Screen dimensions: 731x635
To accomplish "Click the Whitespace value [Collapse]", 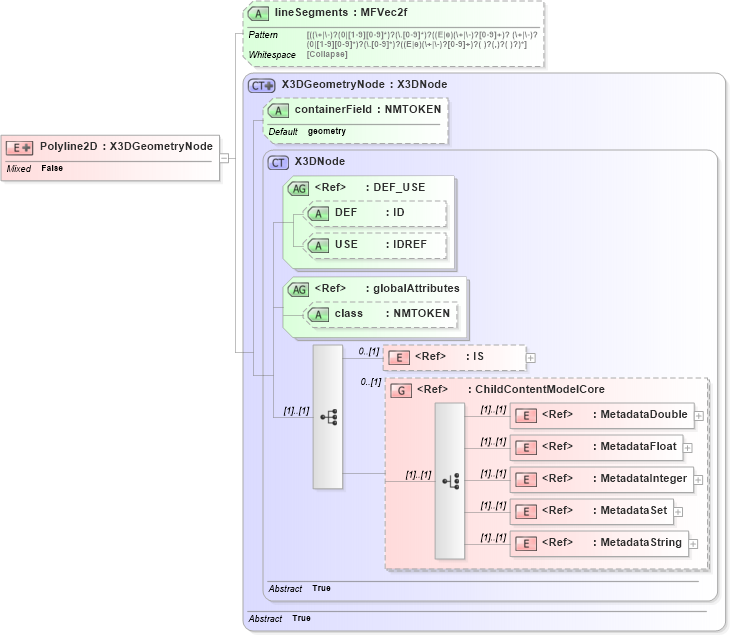I will click(327, 54).
